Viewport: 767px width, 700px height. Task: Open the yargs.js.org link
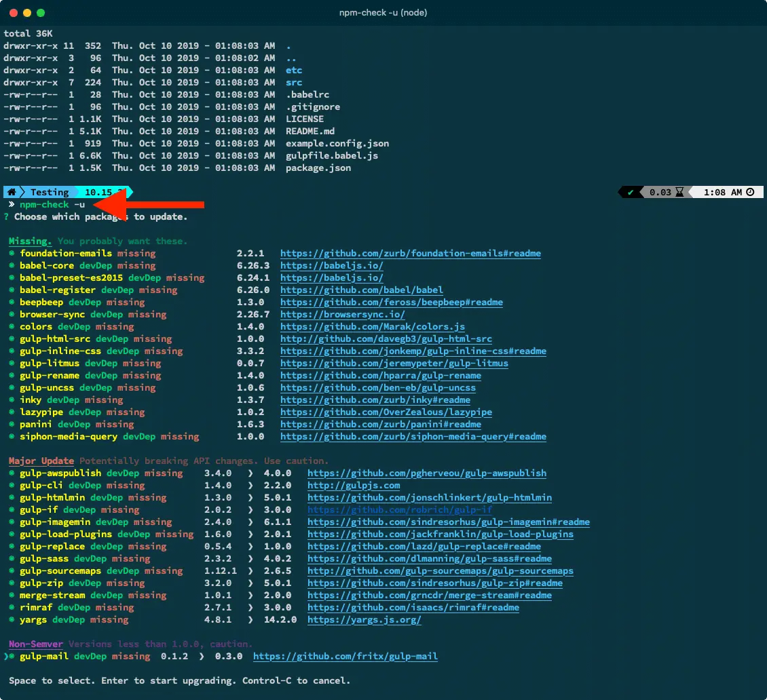tap(364, 620)
